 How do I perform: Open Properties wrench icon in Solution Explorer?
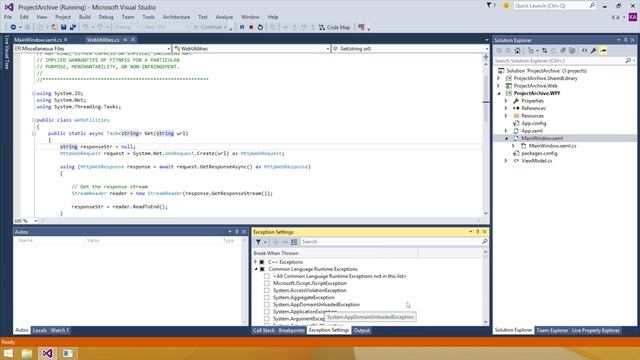[x=593, y=51]
